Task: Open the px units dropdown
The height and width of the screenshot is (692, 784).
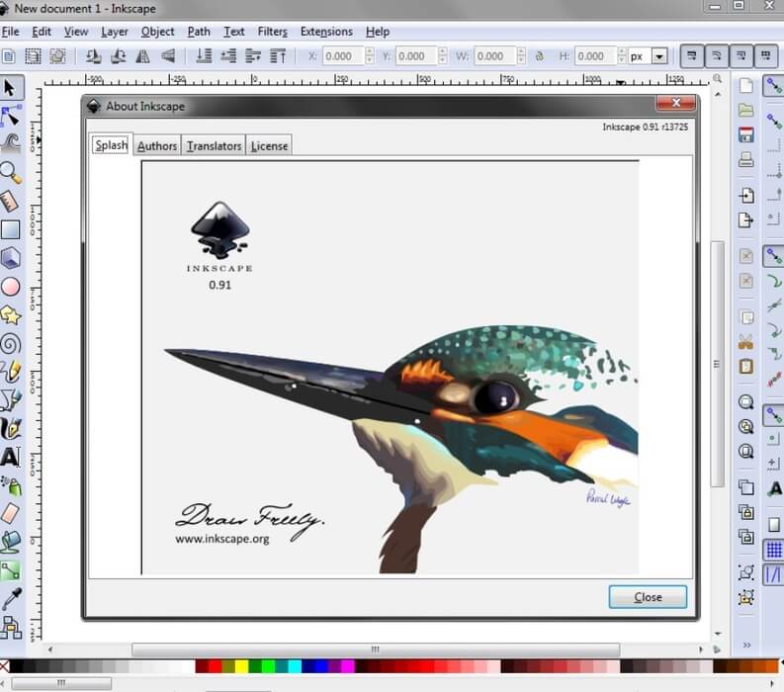Action: pyautogui.click(x=659, y=56)
